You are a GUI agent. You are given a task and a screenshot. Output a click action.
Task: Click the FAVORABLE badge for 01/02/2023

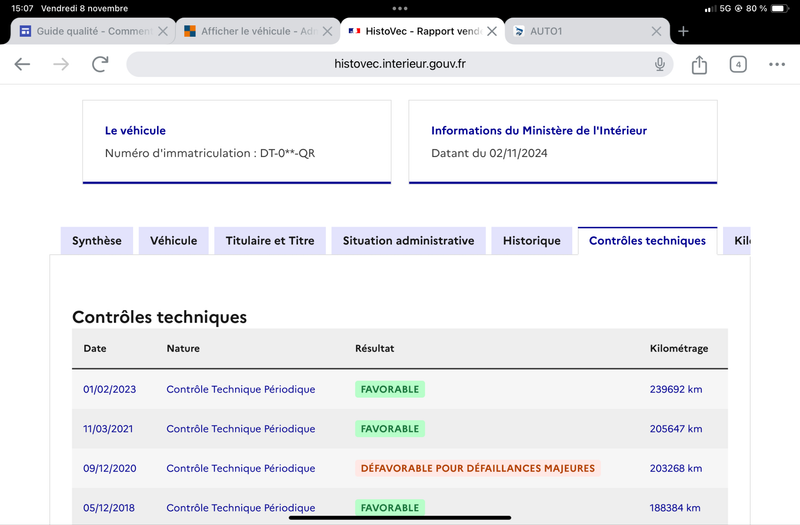coord(390,389)
